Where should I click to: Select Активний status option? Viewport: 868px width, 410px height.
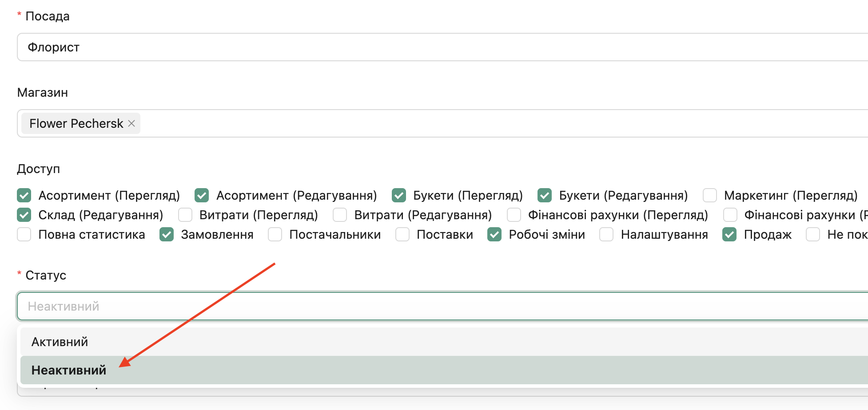click(x=60, y=342)
